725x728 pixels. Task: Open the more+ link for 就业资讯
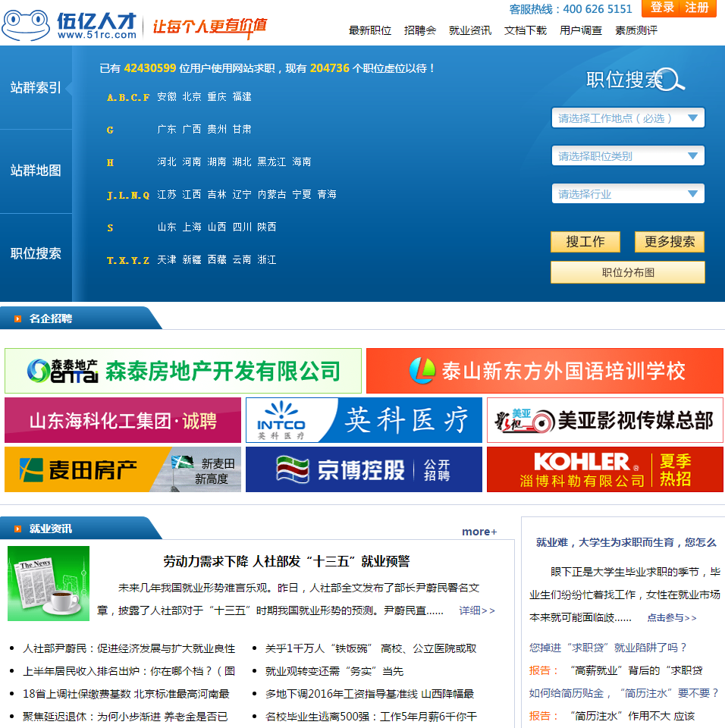(x=479, y=532)
